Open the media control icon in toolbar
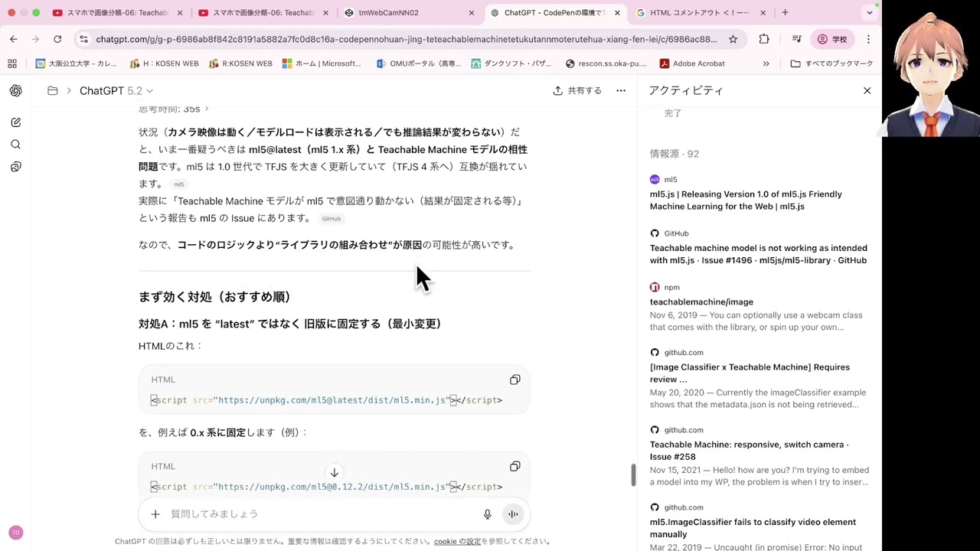Viewport: 980px width, 551px height. coord(796,39)
